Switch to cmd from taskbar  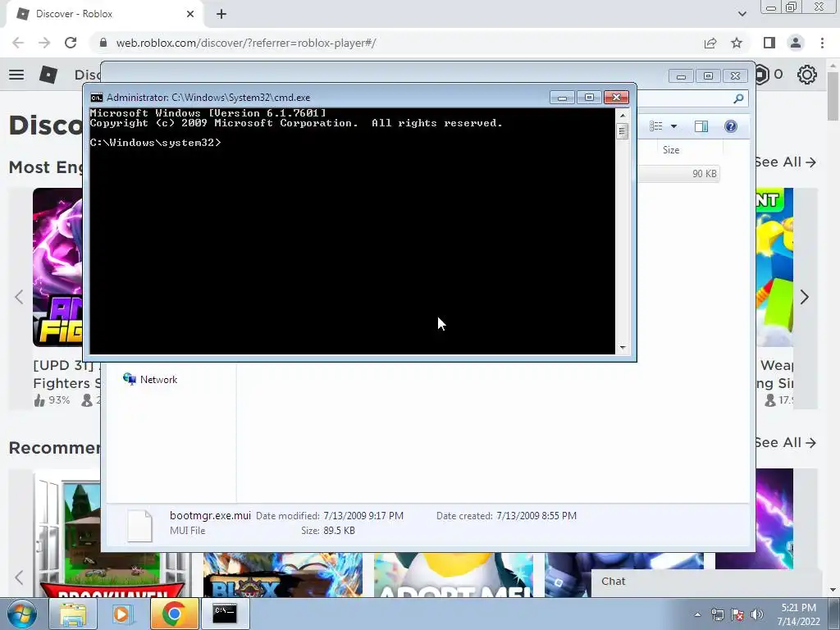point(225,614)
